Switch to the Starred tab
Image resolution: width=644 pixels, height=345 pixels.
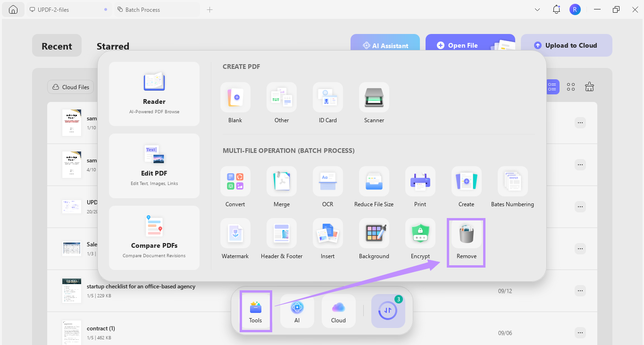(x=113, y=46)
